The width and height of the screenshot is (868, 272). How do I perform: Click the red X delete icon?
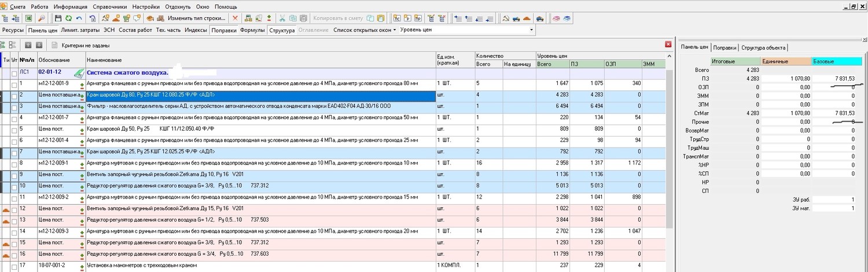pos(234,19)
